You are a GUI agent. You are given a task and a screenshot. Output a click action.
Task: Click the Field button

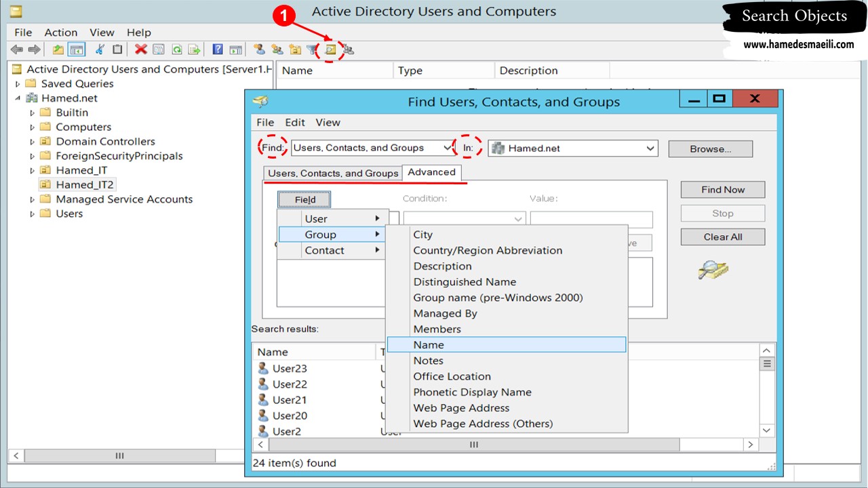[x=305, y=199]
